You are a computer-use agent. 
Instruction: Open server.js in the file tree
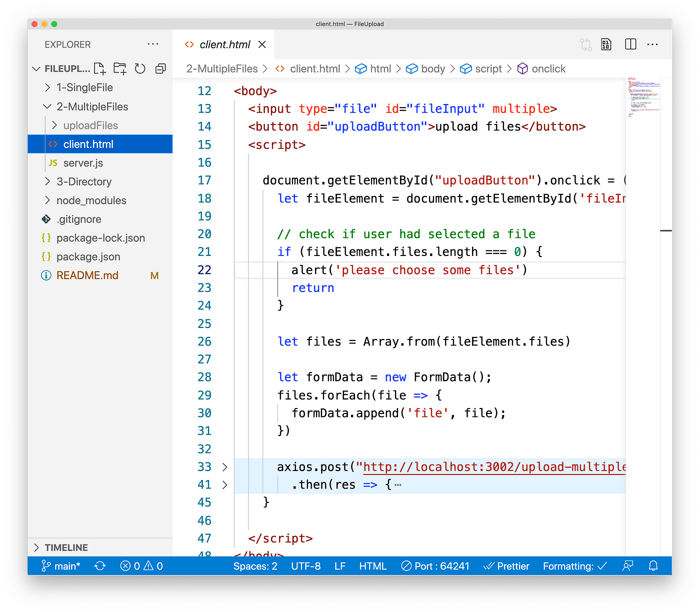tap(100, 163)
